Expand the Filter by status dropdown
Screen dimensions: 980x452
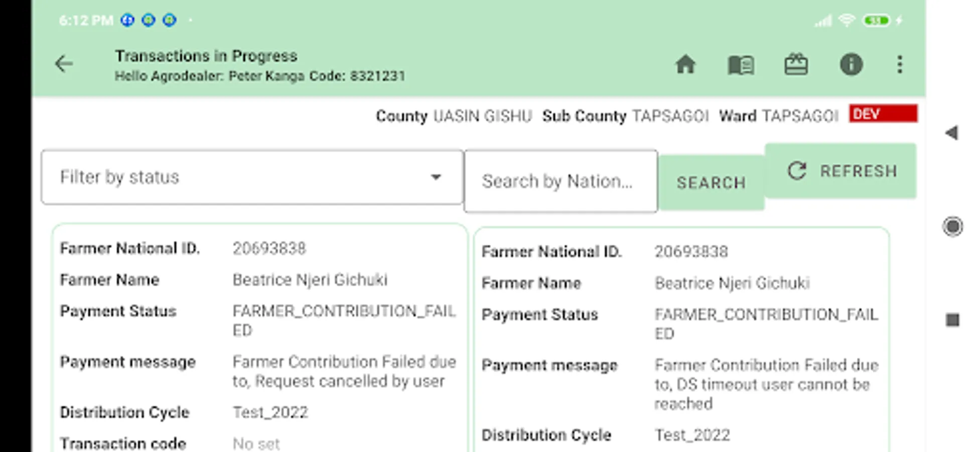[x=251, y=177]
